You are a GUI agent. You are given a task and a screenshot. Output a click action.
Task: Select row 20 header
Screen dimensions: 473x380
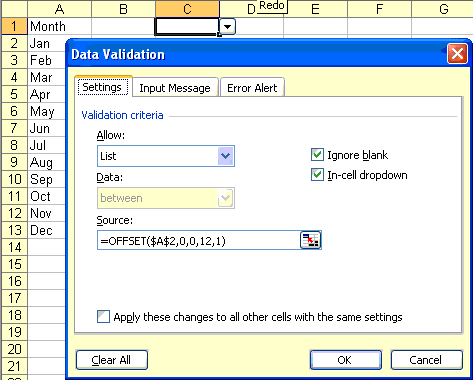(14, 350)
